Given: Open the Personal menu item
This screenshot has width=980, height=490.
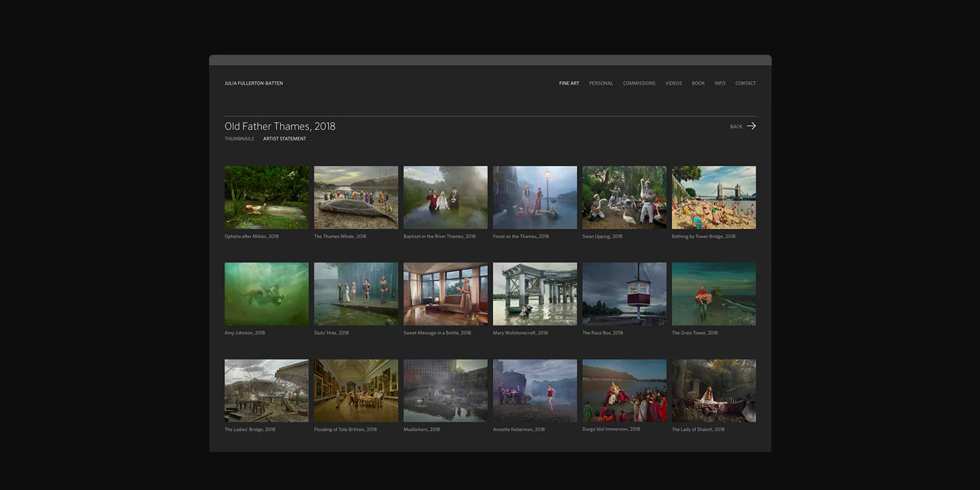Looking at the screenshot, I should click(601, 84).
